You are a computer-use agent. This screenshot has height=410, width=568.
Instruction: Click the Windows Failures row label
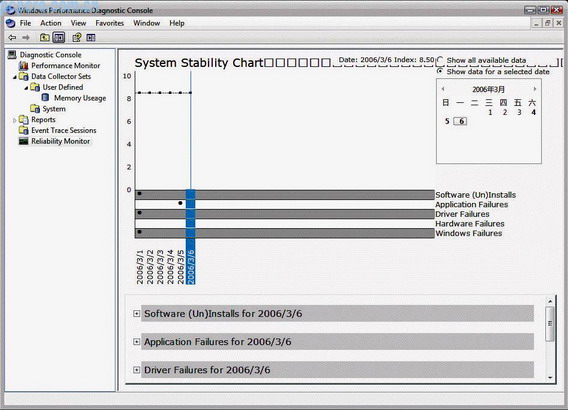pyautogui.click(x=469, y=233)
